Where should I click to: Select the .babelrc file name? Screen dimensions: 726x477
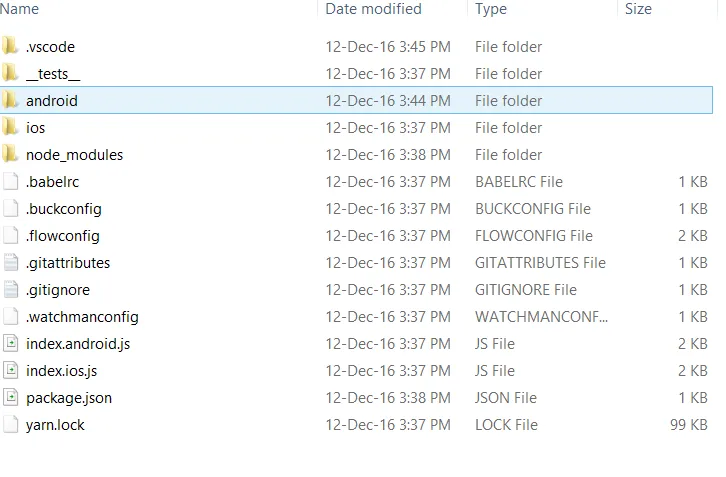(x=52, y=182)
